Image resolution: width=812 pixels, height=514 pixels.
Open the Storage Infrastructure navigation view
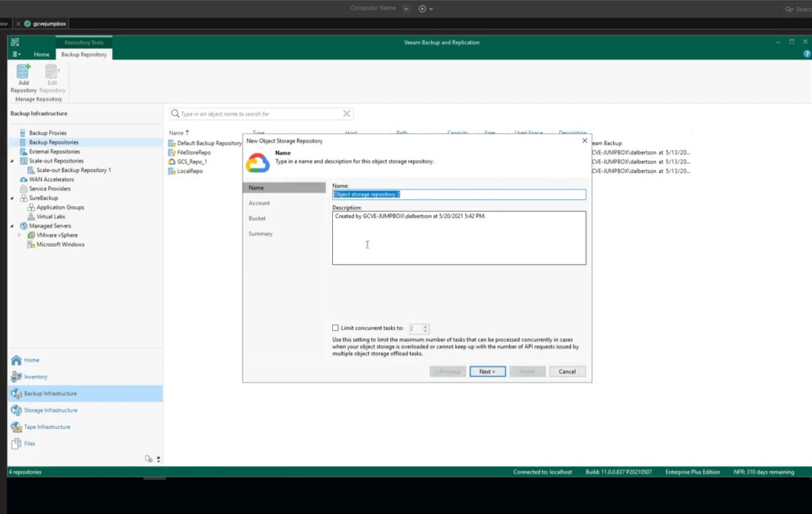tap(86, 410)
